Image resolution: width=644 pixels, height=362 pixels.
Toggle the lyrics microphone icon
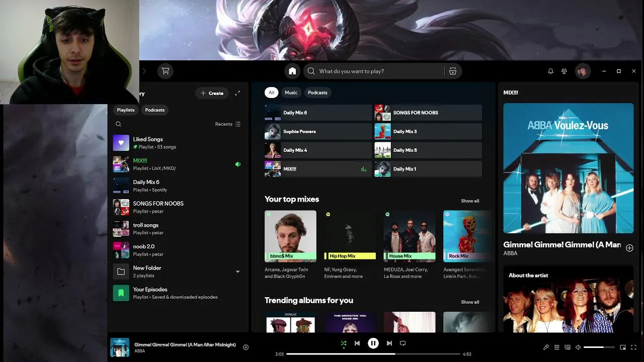[x=546, y=347]
